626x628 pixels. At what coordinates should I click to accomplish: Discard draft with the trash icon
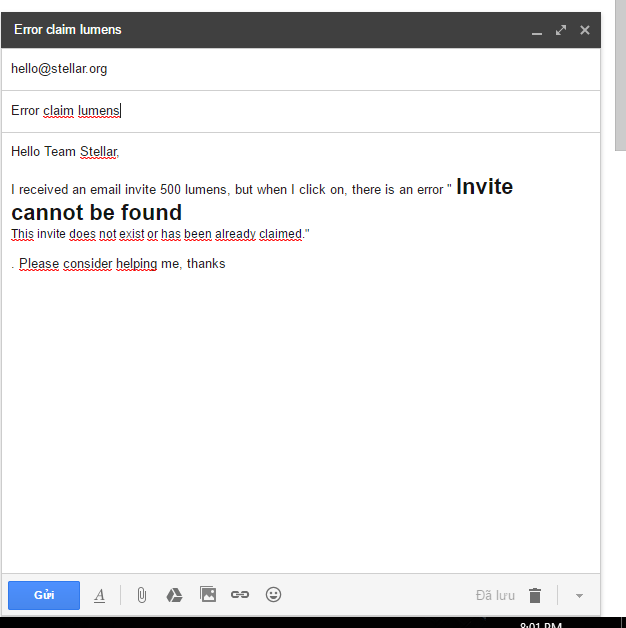[535, 595]
